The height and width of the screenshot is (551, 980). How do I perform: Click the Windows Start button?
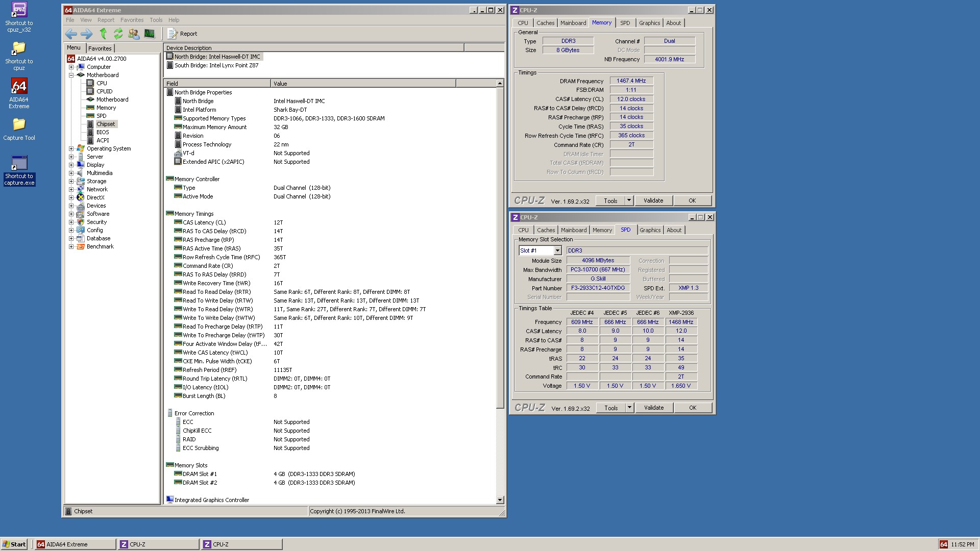click(14, 544)
